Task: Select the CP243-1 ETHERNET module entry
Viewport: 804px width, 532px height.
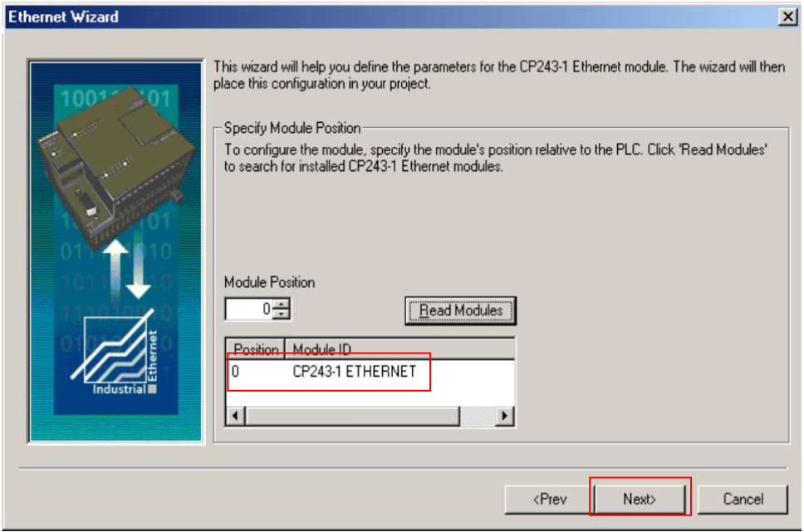Action: tap(355, 372)
